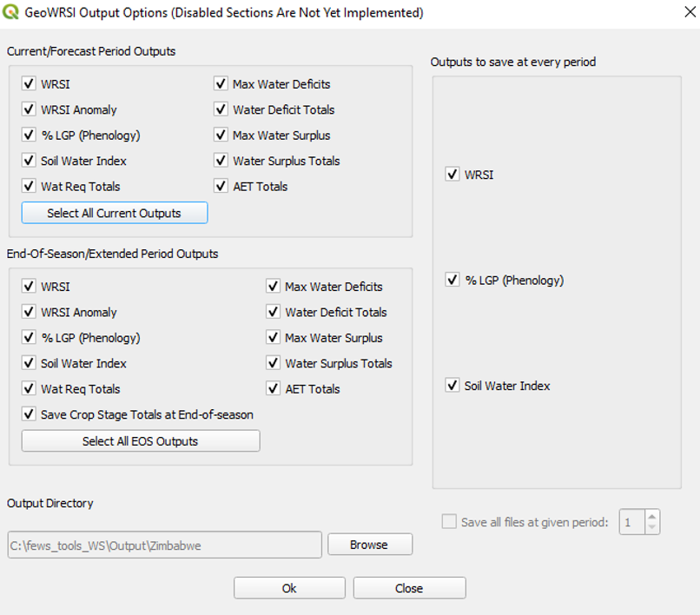Toggle AET Totals in Current/Forecast section

click(x=221, y=186)
